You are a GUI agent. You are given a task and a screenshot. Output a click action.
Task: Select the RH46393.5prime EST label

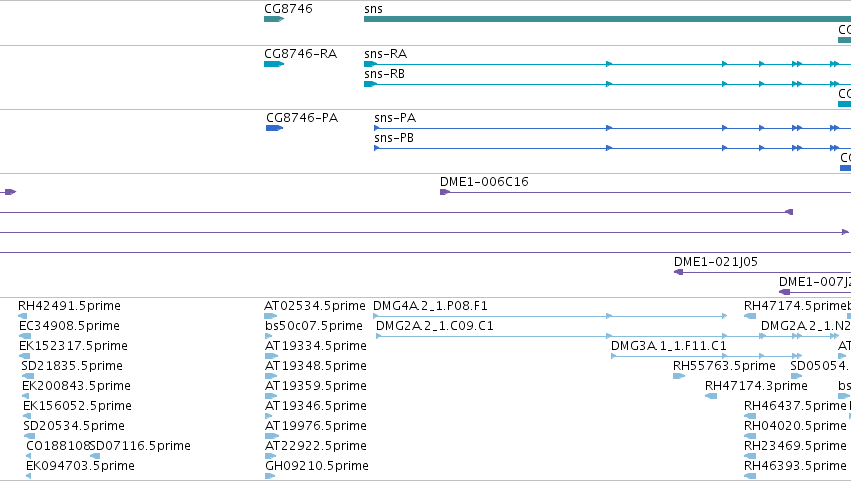tap(795, 466)
